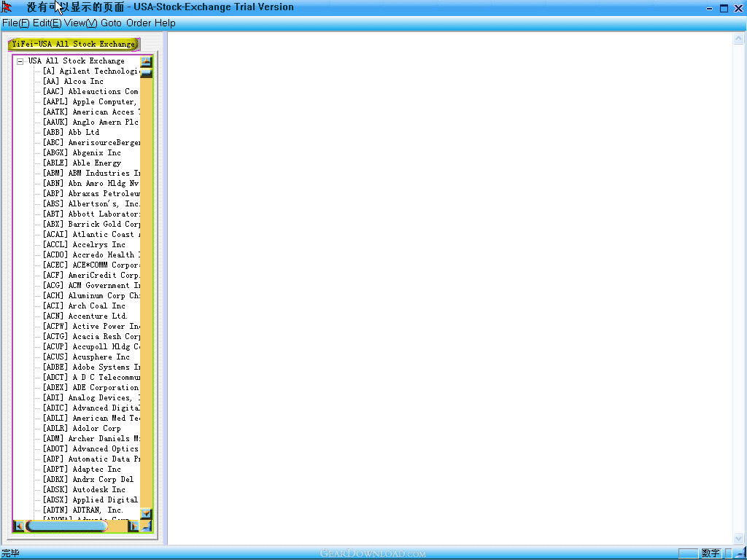Select [ADLR] Adolor Corp

[82, 428]
